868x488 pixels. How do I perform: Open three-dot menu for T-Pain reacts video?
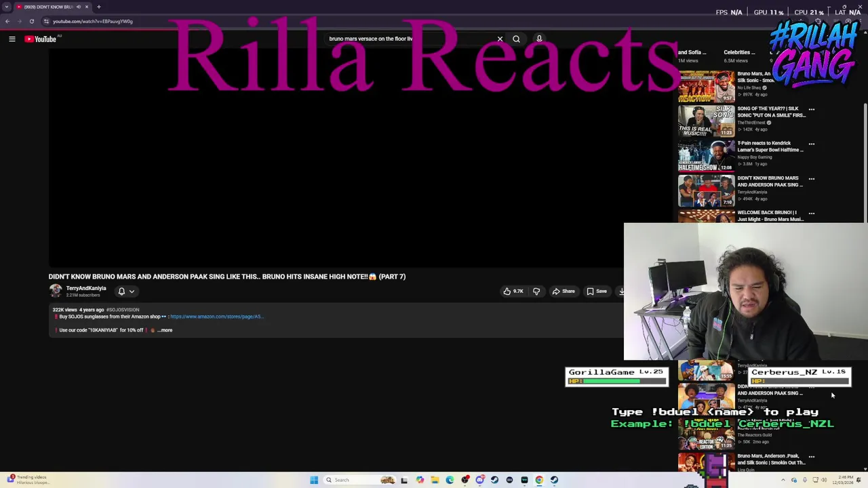click(x=811, y=144)
